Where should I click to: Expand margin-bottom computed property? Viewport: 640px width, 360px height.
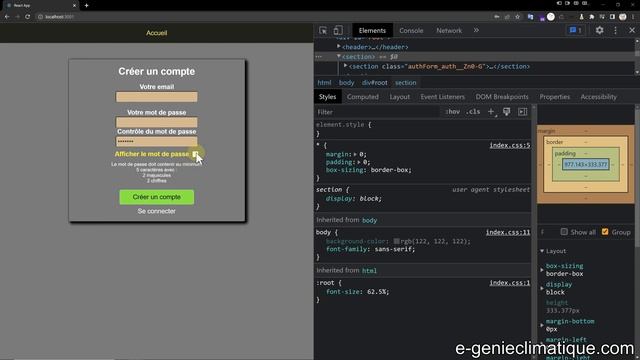[542, 325]
